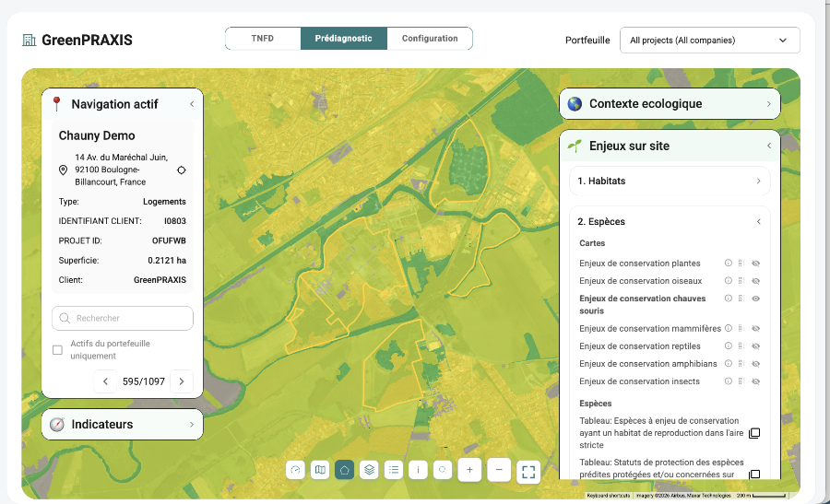Hide the conservation chauves souris layer
This screenshot has height=504, width=830.
tap(755, 299)
